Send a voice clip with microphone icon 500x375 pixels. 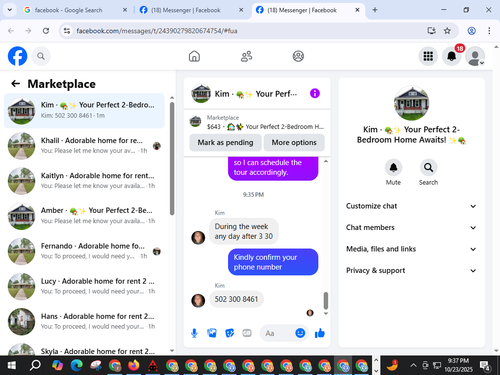pos(194,333)
